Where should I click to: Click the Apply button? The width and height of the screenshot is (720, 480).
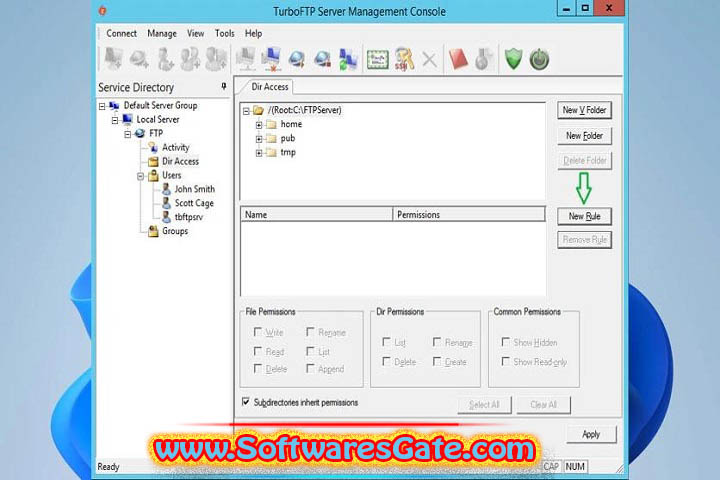point(591,434)
